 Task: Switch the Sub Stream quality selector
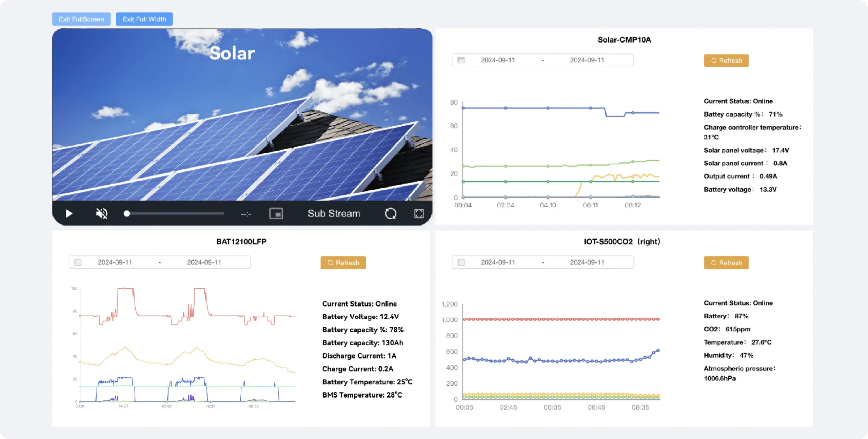[334, 213]
